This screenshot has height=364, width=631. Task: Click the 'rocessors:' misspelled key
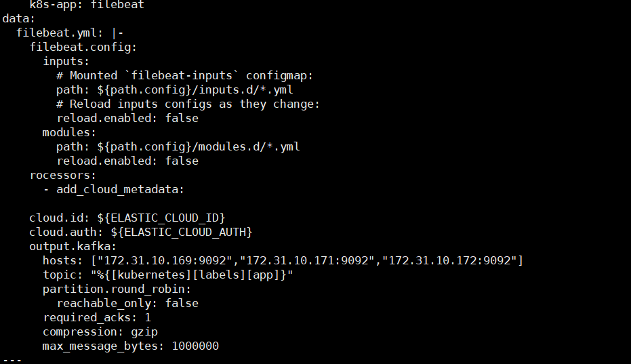pyautogui.click(x=63, y=176)
